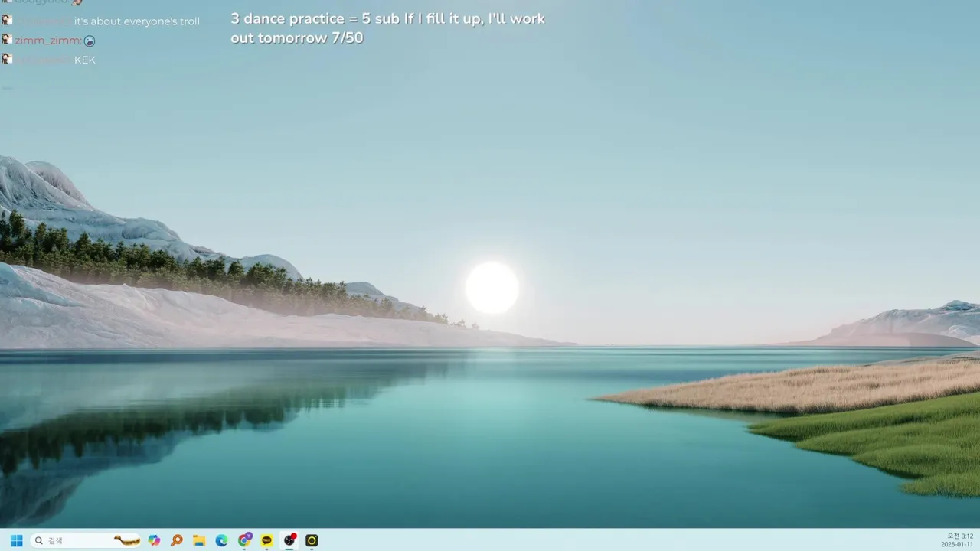Switch to OBS Studio in the taskbar
Image resolution: width=980 pixels, height=551 pixels.
289,540
